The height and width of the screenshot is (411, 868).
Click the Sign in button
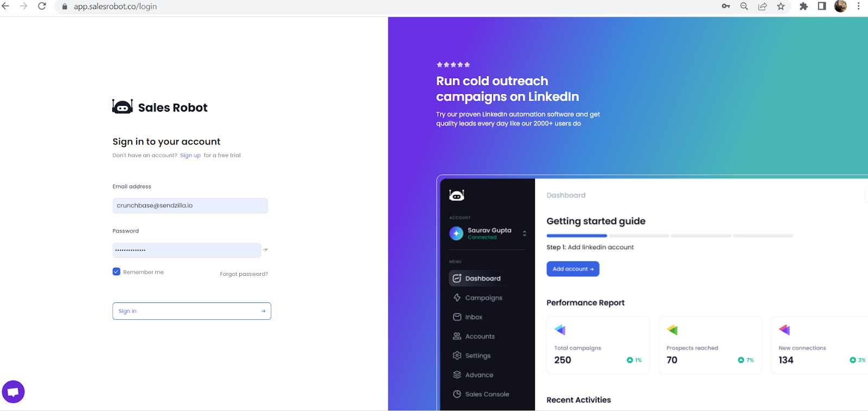coord(192,311)
